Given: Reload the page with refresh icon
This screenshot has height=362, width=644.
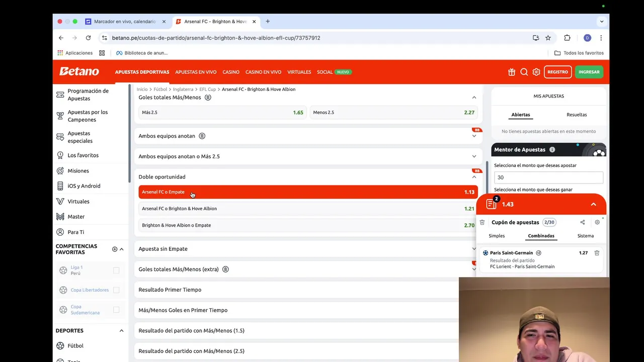Looking at the screenshot, I should [x=88, y=38].
